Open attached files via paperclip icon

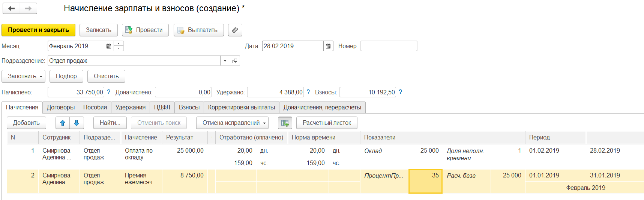235,30
